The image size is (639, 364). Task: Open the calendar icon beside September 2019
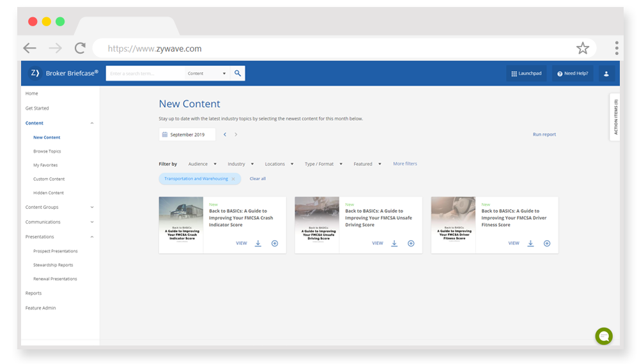pyautogui.click(x=165, y=134)
